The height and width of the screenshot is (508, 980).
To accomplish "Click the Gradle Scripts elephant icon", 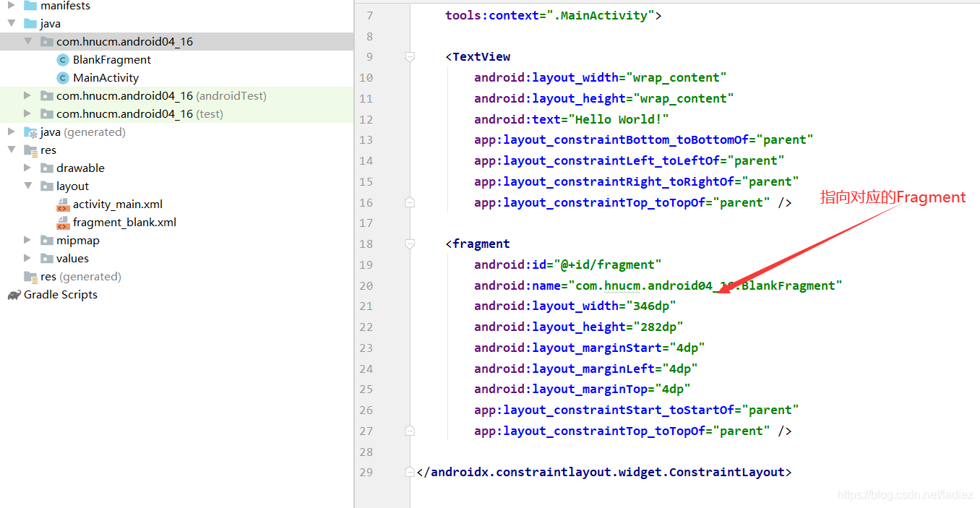I will pos(14,295).
